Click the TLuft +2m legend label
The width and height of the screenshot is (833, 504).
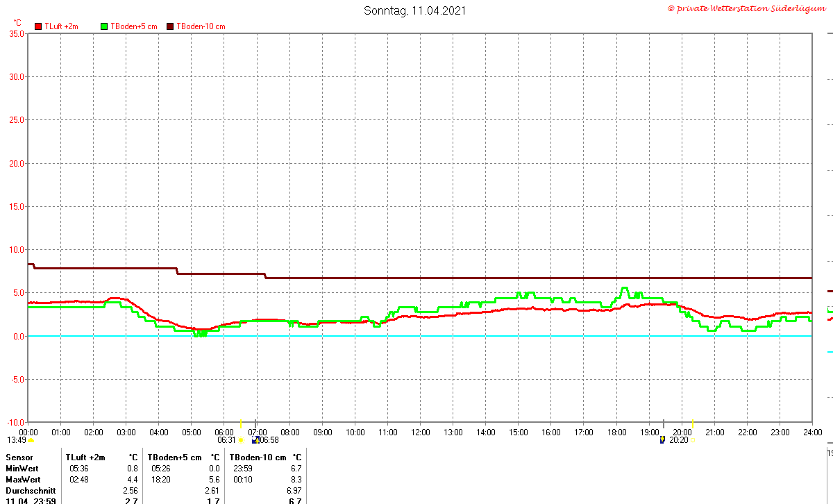click(x=61, y=26)
